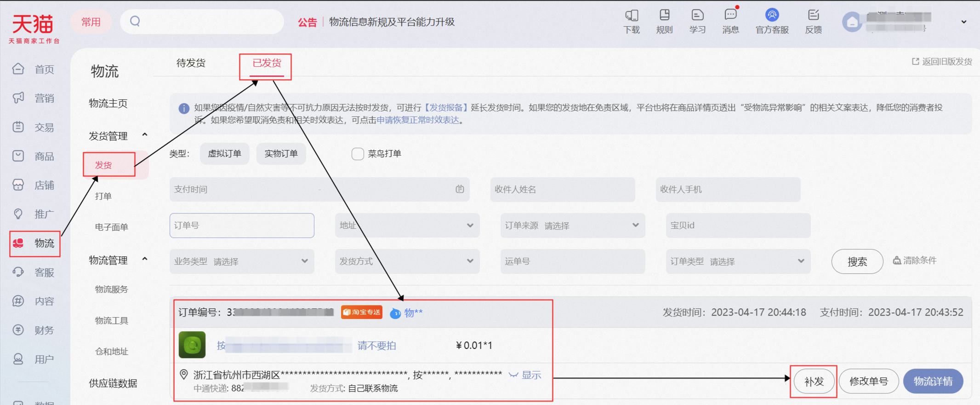The width and height of the screenshot is (980, 405).
Task: Select 物流工具 submenu item
Action: point(112,320)
